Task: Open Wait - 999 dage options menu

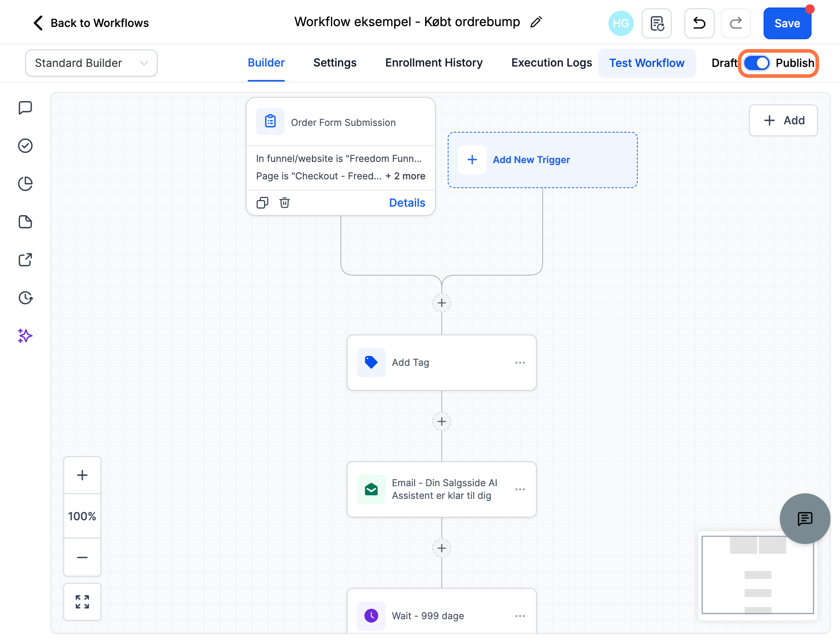Action: click(x=520, y=616)
